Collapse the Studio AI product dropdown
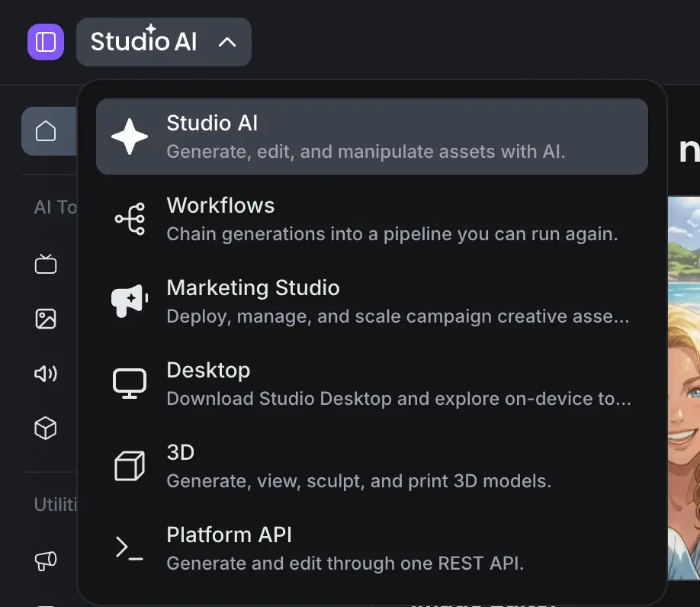700x607 pixels. [164, 42]
